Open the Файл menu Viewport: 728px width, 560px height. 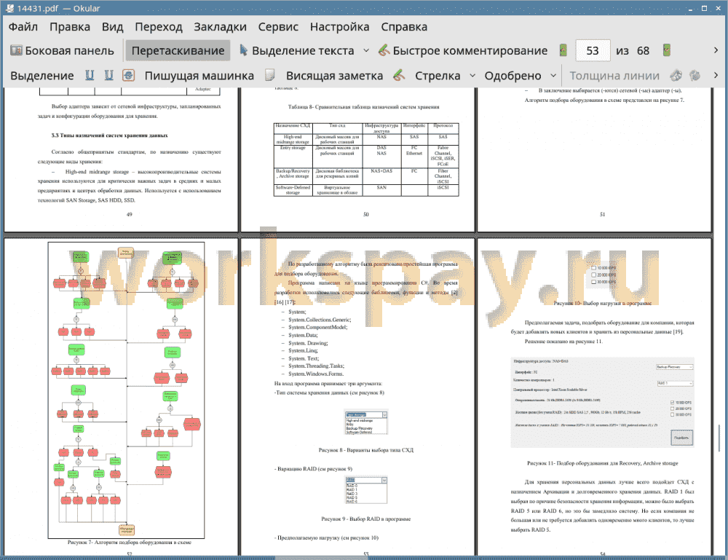[23, 27]
